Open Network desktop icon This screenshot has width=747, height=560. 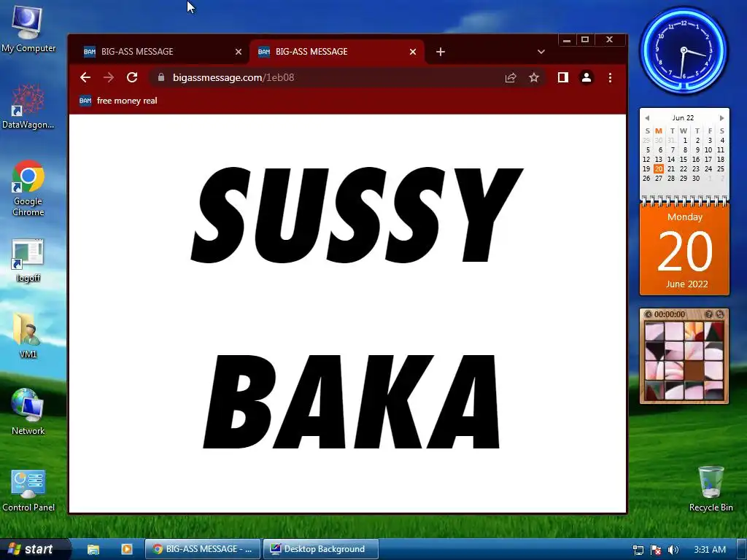tap(28, 412)
